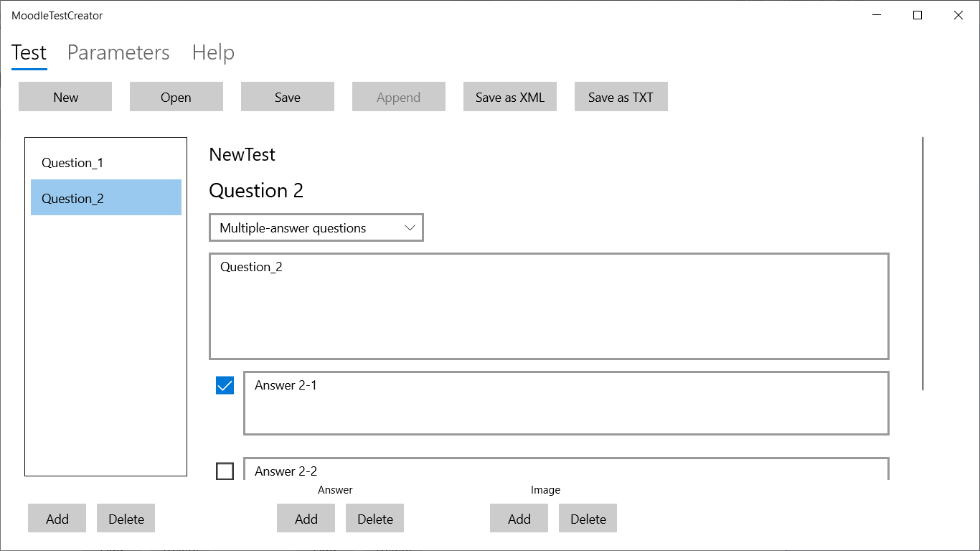This screenshot has width=980, height=551.
Task: Export using Save as TXT
Action: (621, 98)
